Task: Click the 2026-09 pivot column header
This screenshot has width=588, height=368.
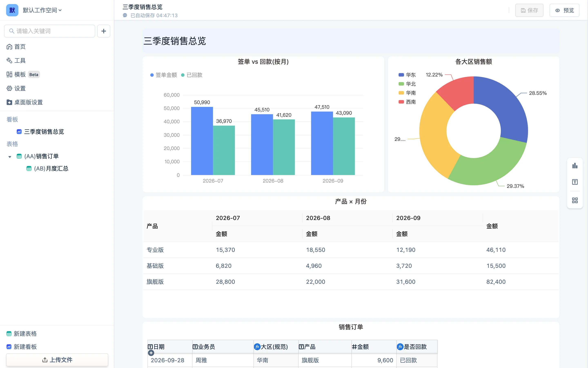Action: tap(408, 218)
